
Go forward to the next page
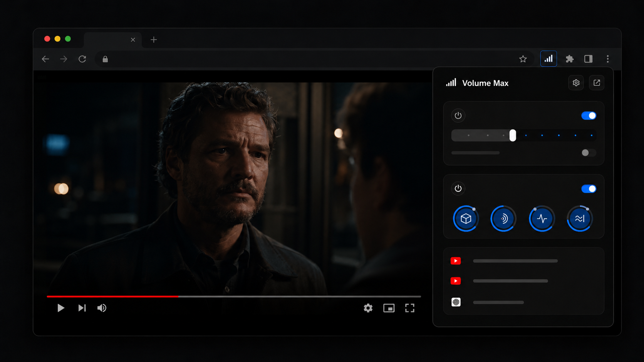pos(64,59)
